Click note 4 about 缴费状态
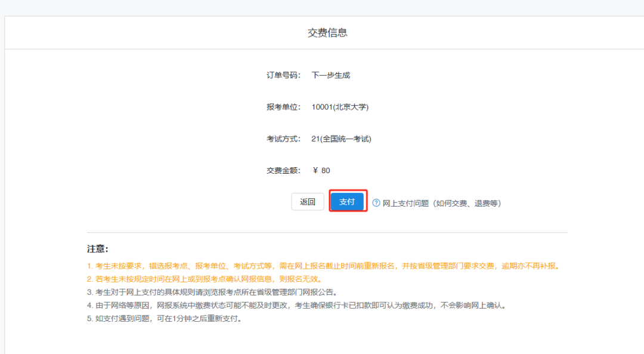Screen dimensions: 644x354 (296, 306)
